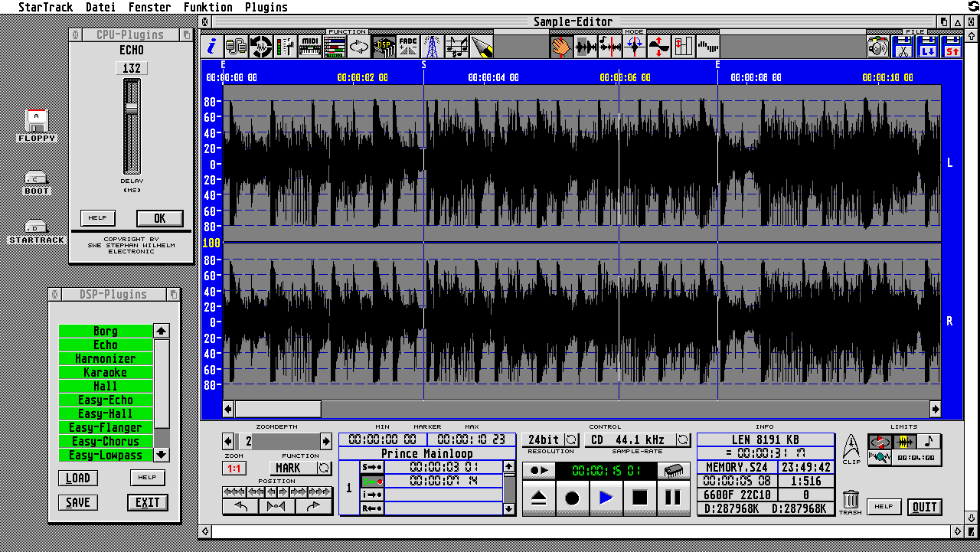Click the small waveform mode icon
This screenshot has height=552, width=980.
tap(708, 47)
